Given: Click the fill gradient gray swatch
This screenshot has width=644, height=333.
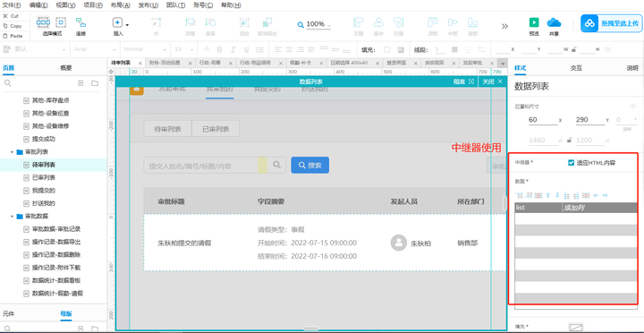Looking at the screenshot, I should coord(401,50).
